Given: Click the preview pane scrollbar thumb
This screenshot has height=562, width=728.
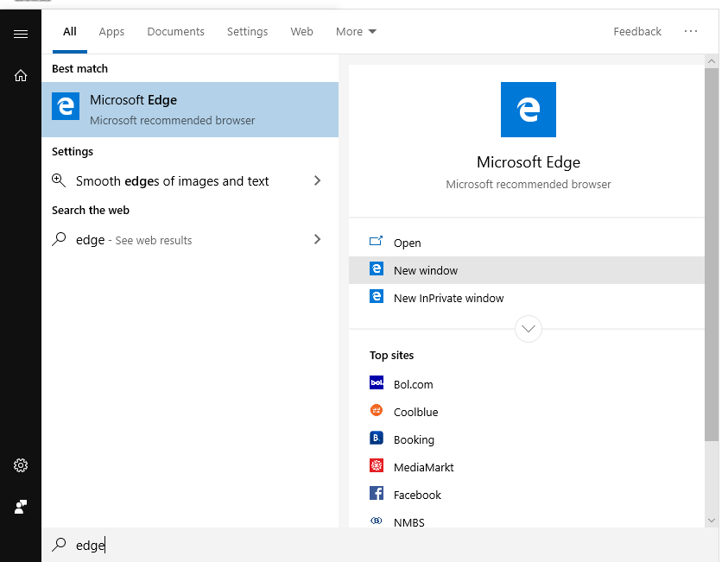Looking at the screenshot, I should (712, 255).
